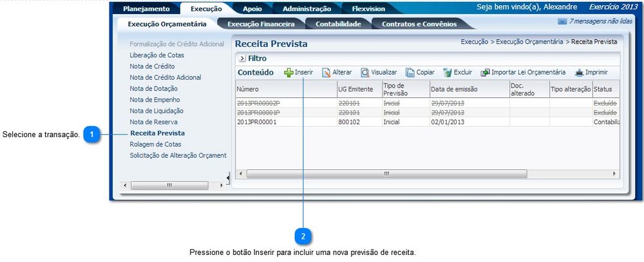Click the Data de emissão column header

pyautogui.click(x=455, y=89)
